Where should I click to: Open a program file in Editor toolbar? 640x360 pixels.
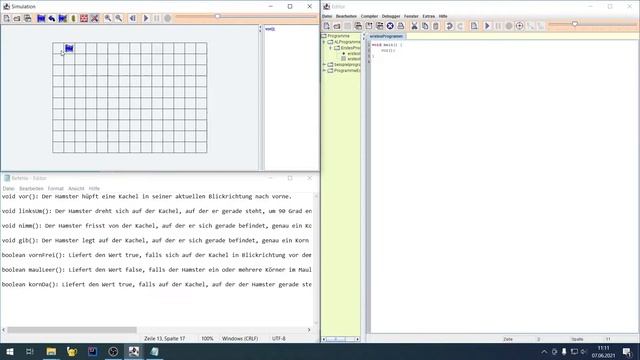(x=337, y=26)
